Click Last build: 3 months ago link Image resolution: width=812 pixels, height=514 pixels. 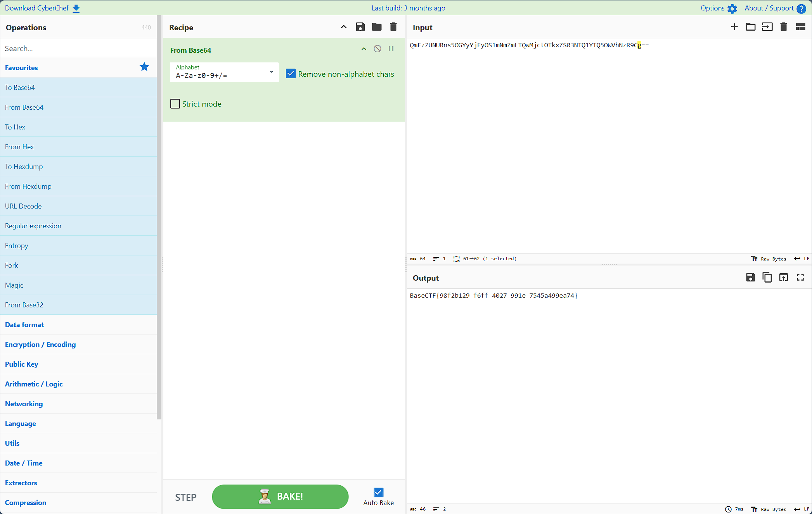coord(408,8)
